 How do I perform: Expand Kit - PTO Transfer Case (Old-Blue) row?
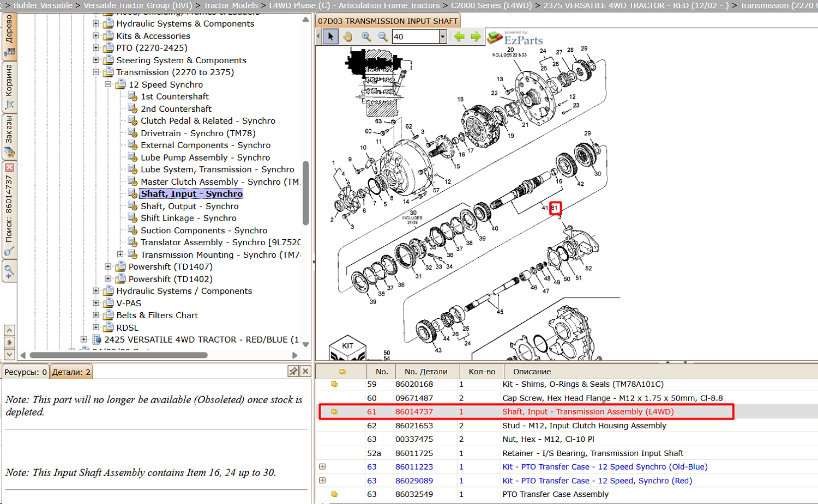tap(322, 467)
